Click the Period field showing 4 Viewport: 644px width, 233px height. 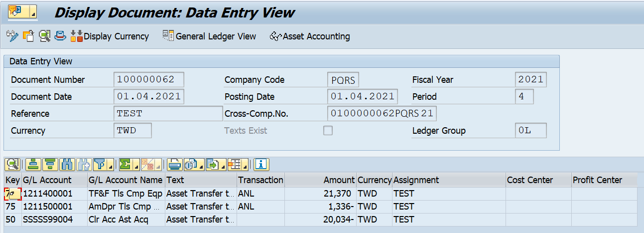coord(524,96)
